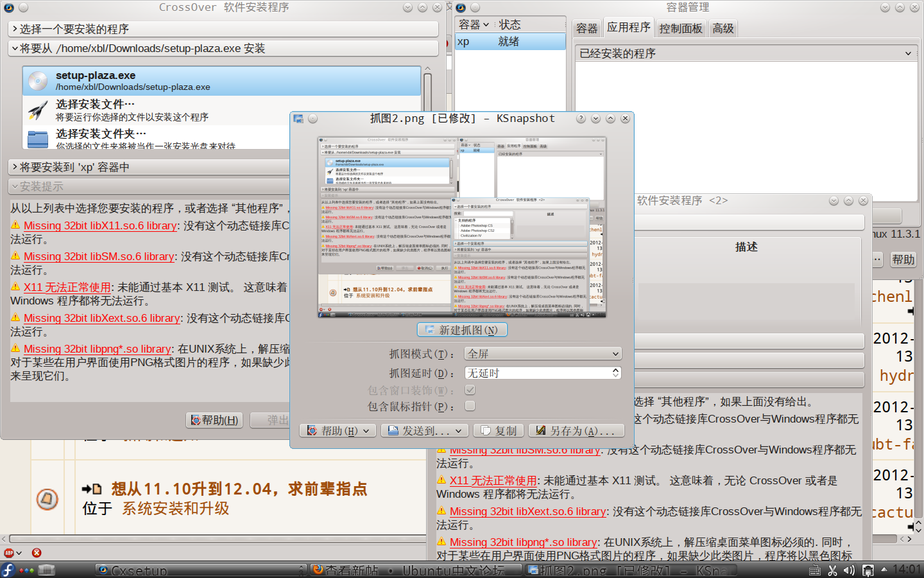
Task: Show hidden system tray icons arrow
Action: (x=884, y=570)
